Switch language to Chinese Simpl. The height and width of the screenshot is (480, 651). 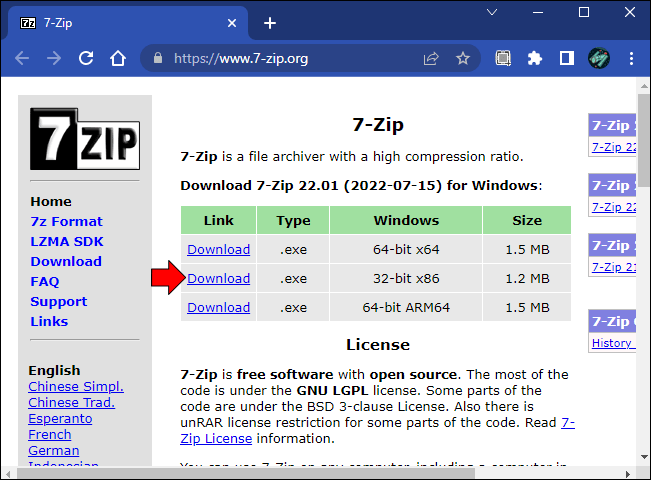[x=76, y=387]
